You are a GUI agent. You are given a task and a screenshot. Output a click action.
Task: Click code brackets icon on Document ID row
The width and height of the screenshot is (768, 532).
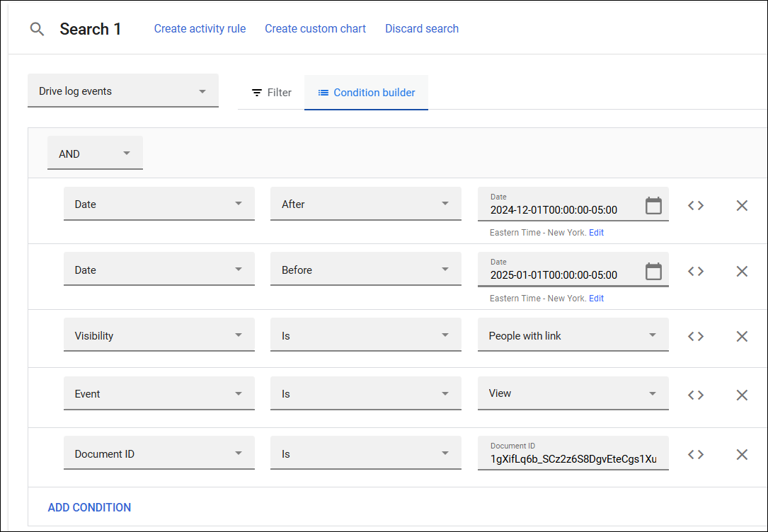(696, 454)
